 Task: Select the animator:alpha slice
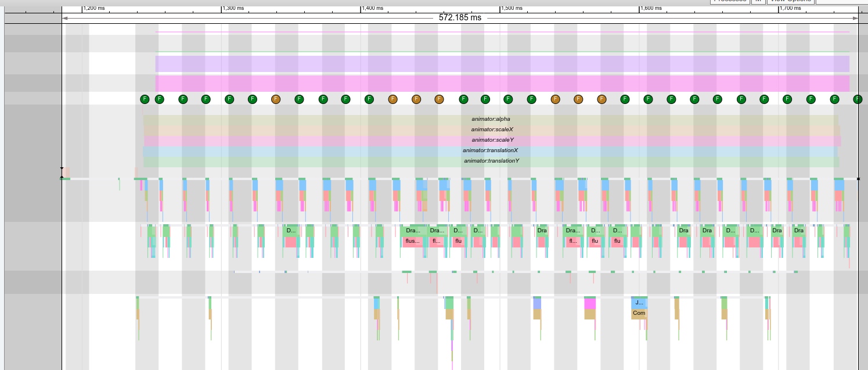point(491,119)
